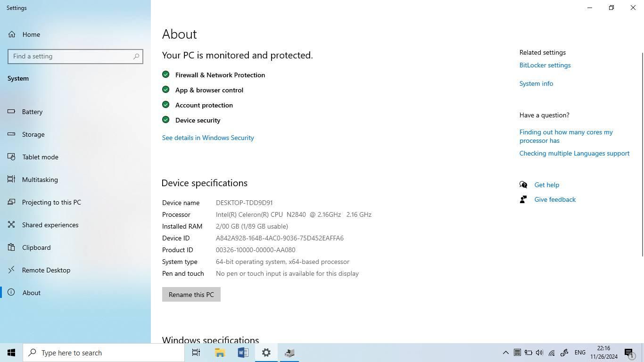This screenshot has width=644, height=362.
Task: Restore down the Settings window
Action: click(611, 8)
